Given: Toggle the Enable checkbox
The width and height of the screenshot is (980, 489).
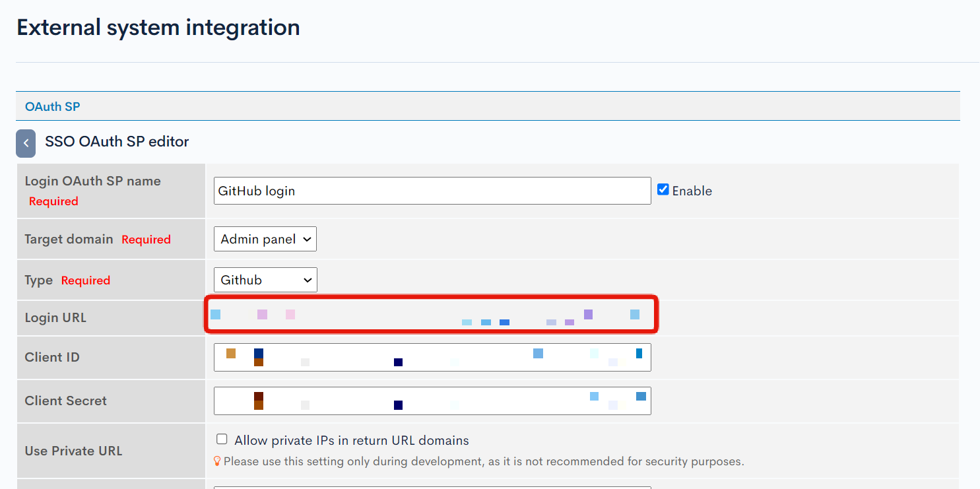Looking at the screenshot, I should (x=663, y=190).
